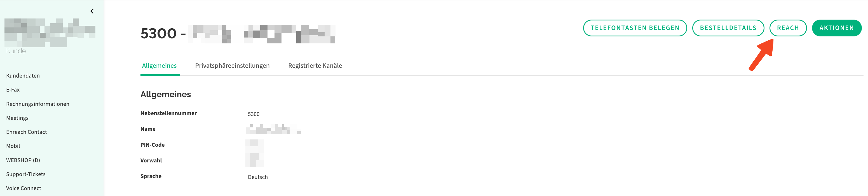Click TELEFONTASTEN BELEGEN
Image resolution: width=868 pixels, height=196 pixels.
pyautogui.click(x=635, y=28)
